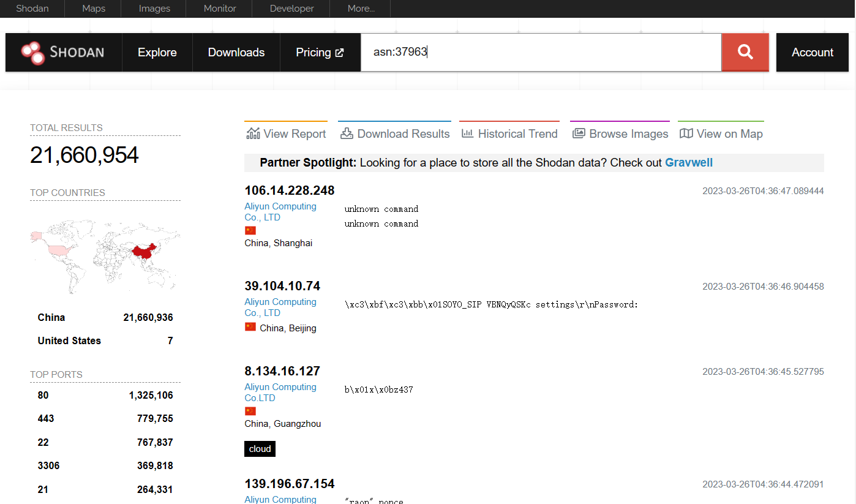856x504 pixels.
Task: Click location text China, Shanghai
Action: click(279, 243)
